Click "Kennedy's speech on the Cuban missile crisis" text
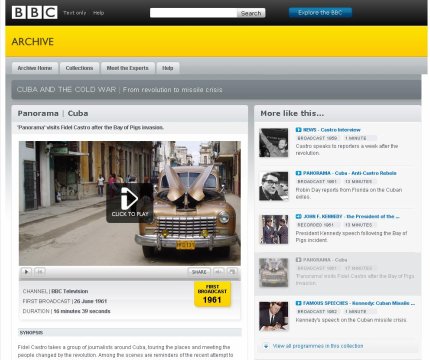Screen dimensions: 430x360 click(x=351, y=320)
